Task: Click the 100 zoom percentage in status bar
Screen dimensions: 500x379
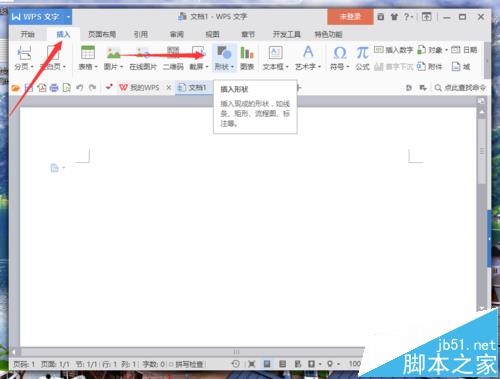Action: click(x=354, y=364)
